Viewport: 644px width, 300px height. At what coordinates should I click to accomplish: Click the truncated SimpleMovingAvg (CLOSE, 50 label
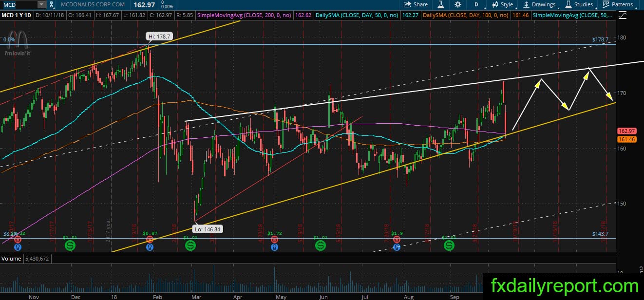(x=573, y=16)
